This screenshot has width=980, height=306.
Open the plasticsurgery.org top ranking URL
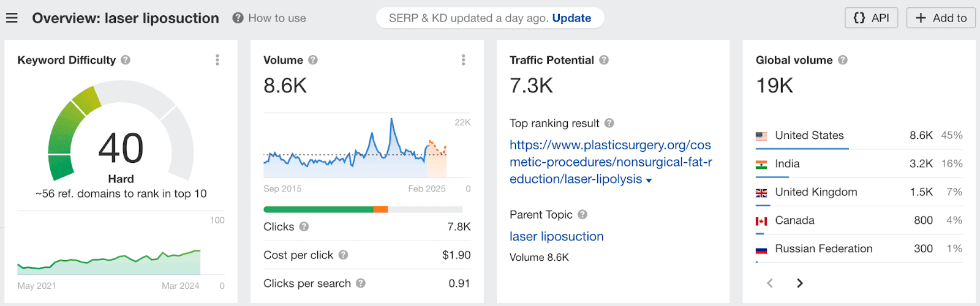[x=611, y=162]
